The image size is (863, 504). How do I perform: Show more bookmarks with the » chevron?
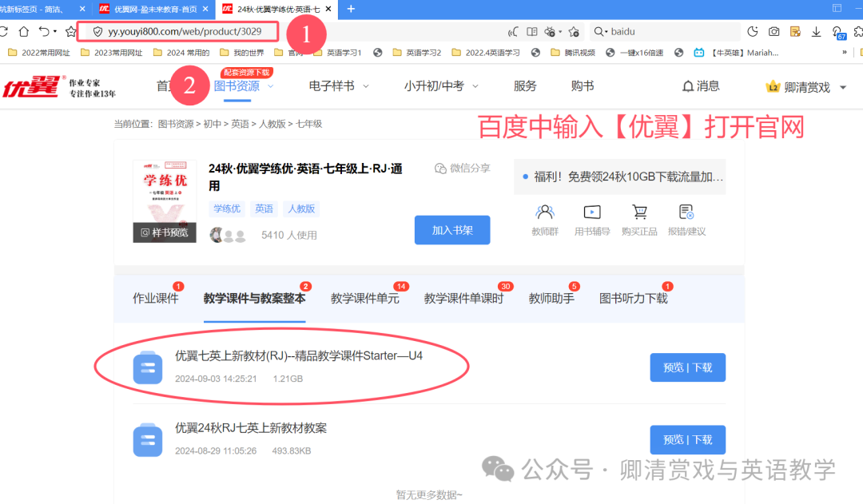click(x=845, y=53)
